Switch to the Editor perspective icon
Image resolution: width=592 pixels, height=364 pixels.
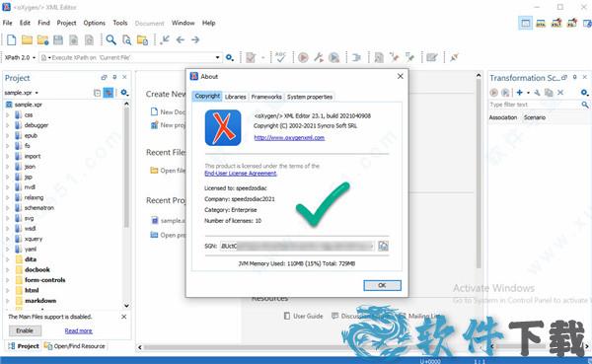[525, 23]
